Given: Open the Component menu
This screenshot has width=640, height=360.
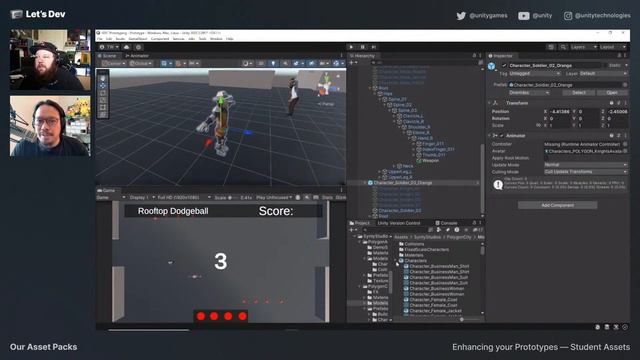Looking at the screenshot, I should (x=160, y=39).
